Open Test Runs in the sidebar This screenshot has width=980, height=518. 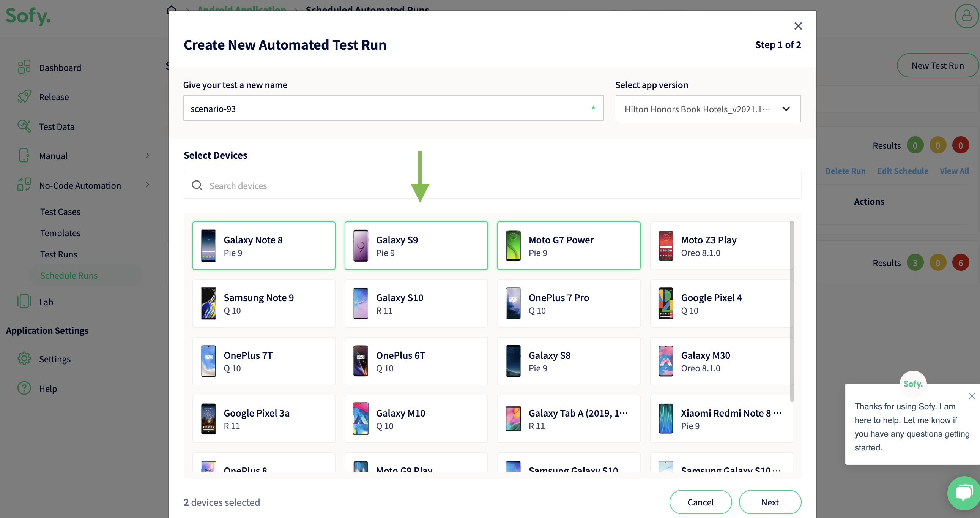(x=58, y=254)
